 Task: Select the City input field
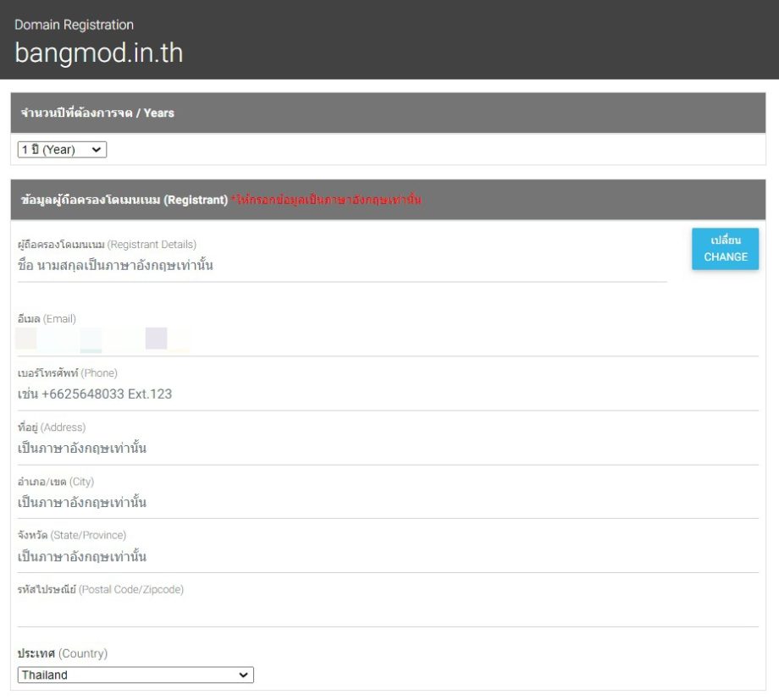click(339, 503)
